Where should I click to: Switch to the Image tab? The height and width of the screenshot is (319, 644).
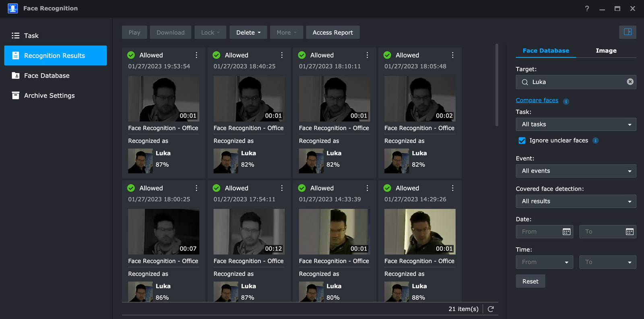606,51
